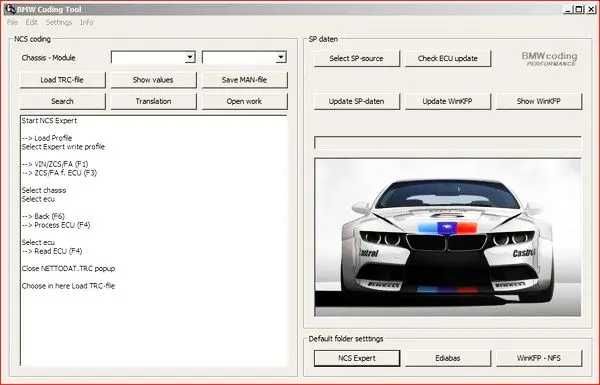Click the '--> ZCS/FA f. ECU (F3)' line
600x385 pixels.
(x=59, y=173)
